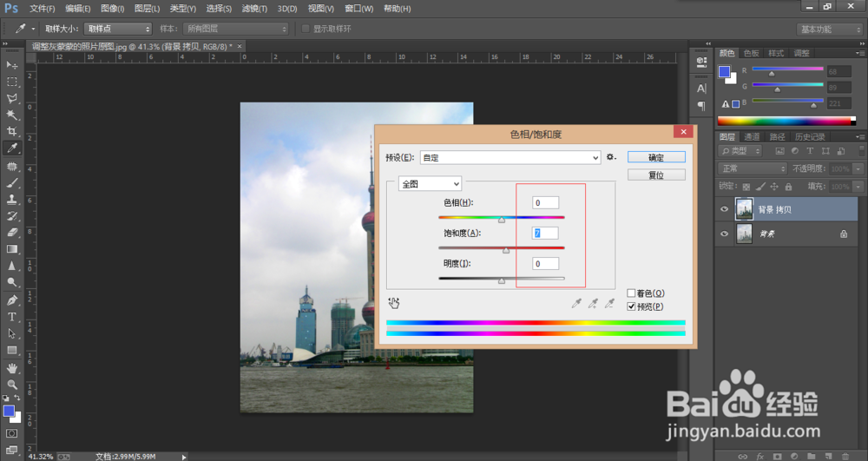Select the Gradient tool
This screenshot has height=461, width=868.
point(11,249)
